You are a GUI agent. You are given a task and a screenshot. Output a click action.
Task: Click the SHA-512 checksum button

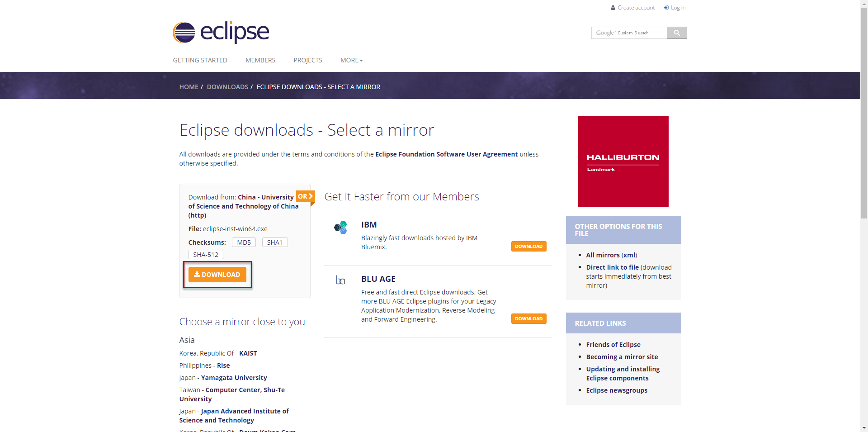click(206, 255)
